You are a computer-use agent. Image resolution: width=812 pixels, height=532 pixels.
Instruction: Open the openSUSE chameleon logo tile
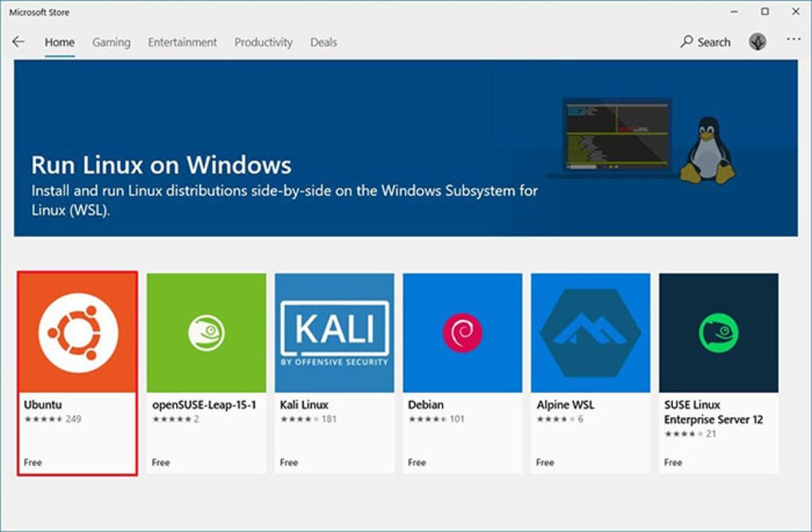pos(206,333)
